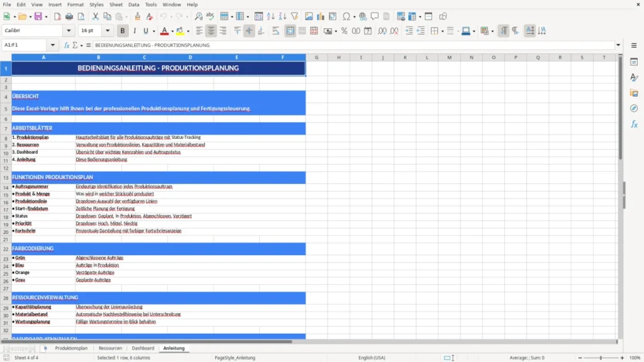Insert hyperlink globe icon
644x362 pixels.
pos(363,16)
